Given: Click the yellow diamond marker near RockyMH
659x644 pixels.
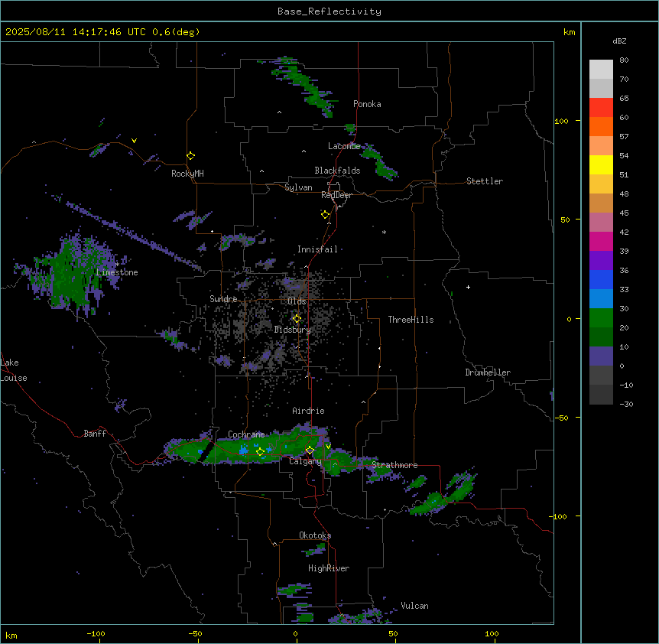Looking at the screenshot, I should (x=190, y=155).
